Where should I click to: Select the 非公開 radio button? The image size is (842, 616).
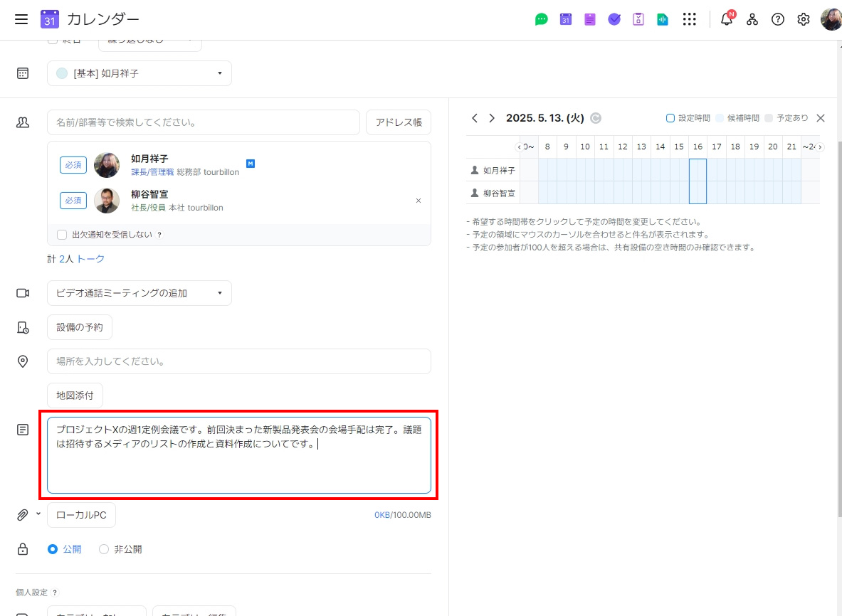pos(104,549)
